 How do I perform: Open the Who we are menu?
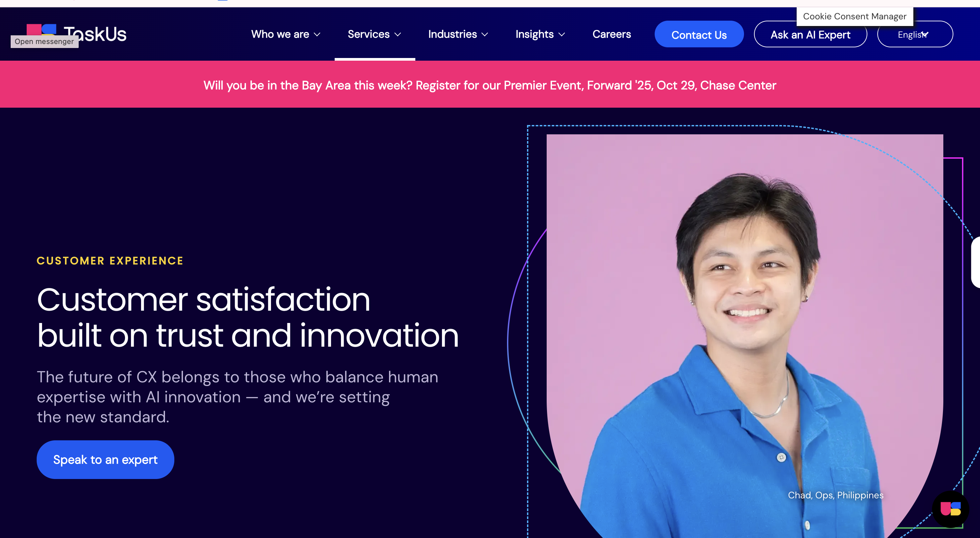[280, 34]
